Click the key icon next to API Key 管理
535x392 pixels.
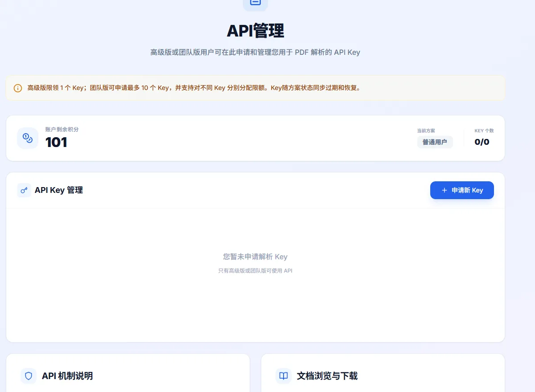click(x=24, y=190)
